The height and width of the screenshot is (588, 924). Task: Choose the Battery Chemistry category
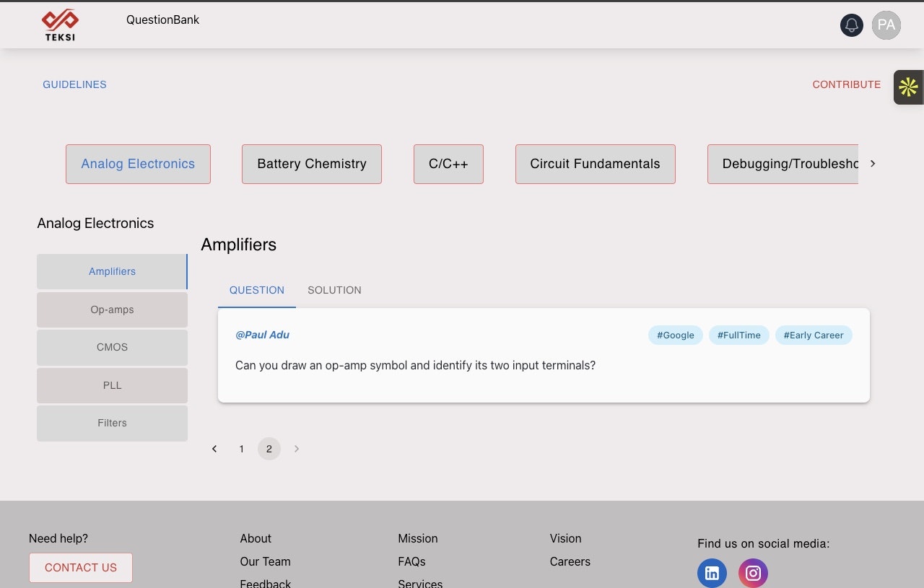[312, 164]
